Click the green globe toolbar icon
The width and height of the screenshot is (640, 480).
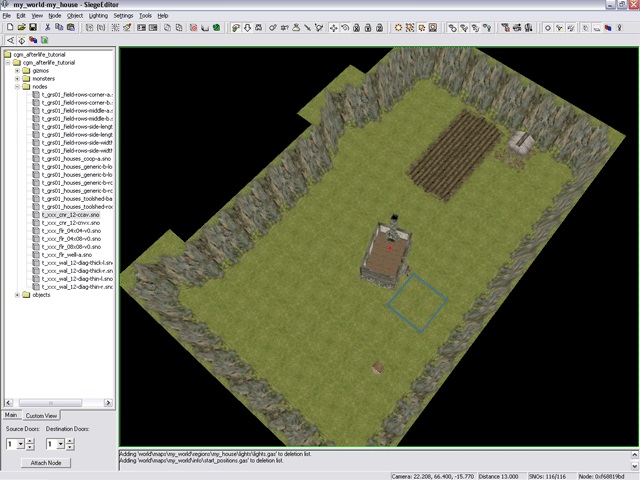click(216, 28)
